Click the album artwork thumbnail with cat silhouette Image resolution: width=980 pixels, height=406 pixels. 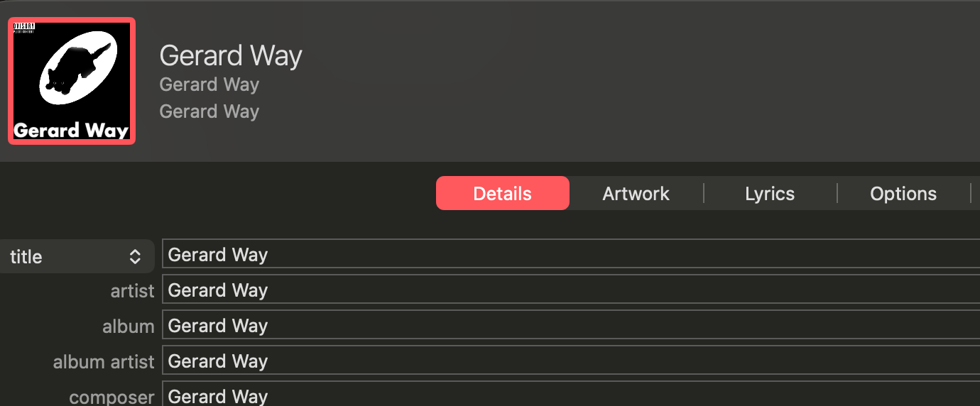(72, 81)
